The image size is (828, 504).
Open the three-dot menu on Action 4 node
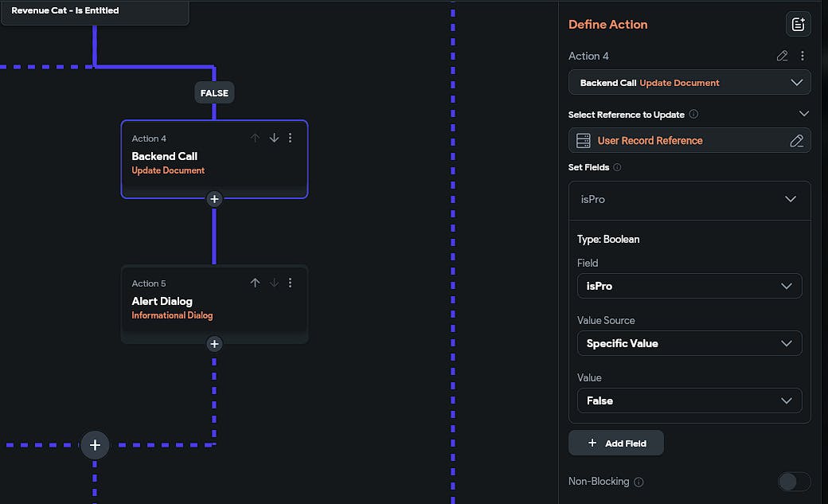(290, 138)
